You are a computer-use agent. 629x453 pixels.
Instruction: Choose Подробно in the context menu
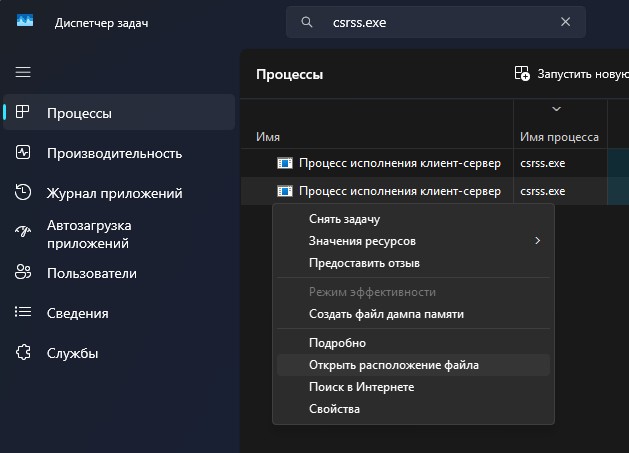[413, 343]
